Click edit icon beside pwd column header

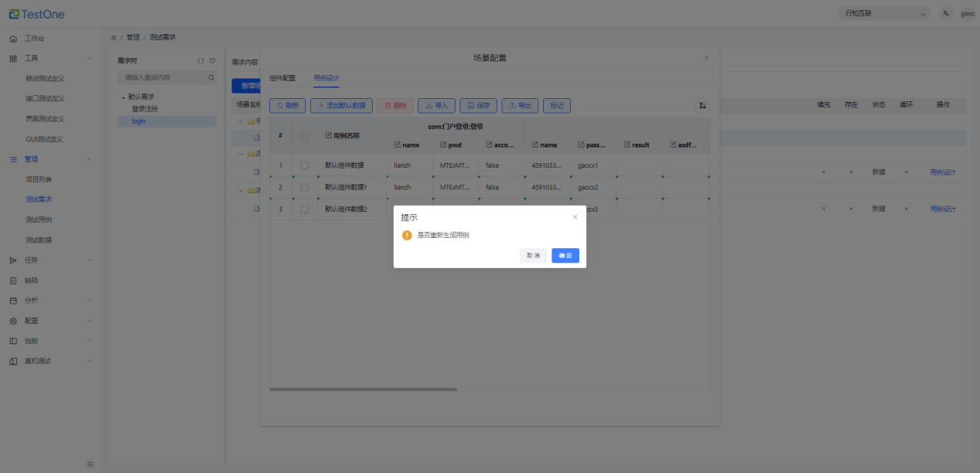tap(443, 145)
